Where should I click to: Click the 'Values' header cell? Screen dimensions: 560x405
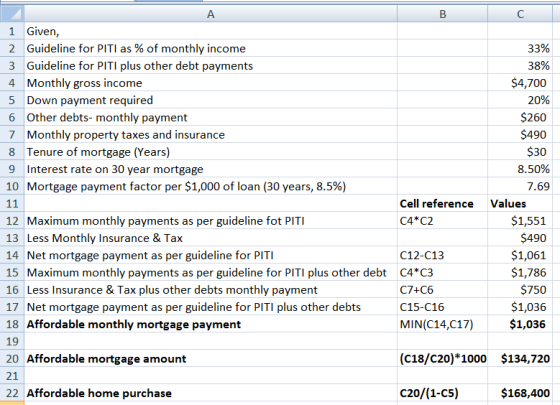point(520,204)
